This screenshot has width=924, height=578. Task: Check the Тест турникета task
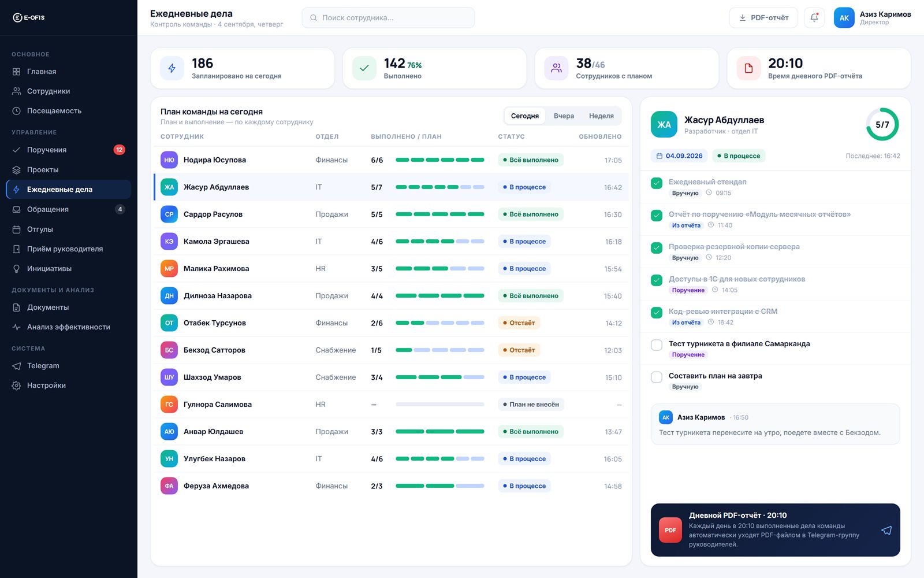657,345
